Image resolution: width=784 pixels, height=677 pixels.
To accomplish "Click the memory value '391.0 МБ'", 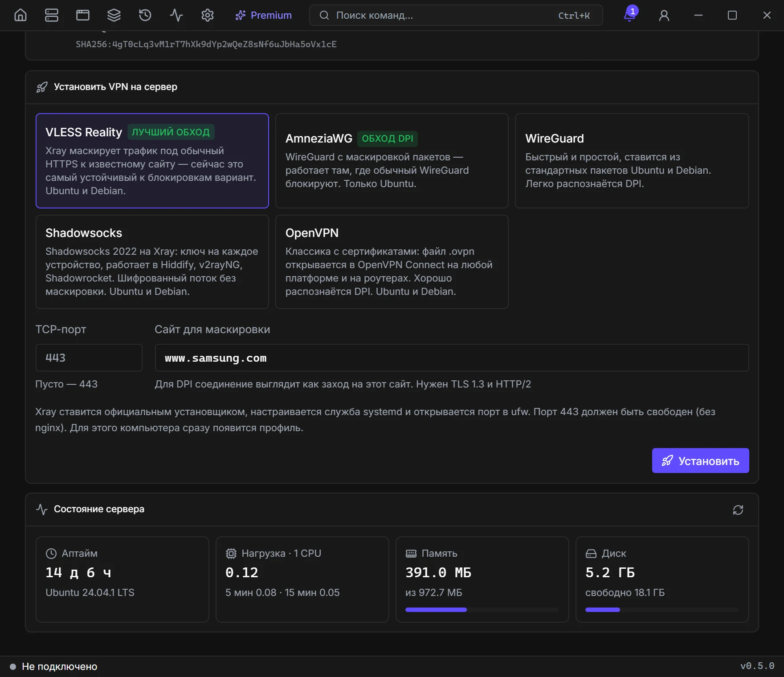I will [438, 572].
